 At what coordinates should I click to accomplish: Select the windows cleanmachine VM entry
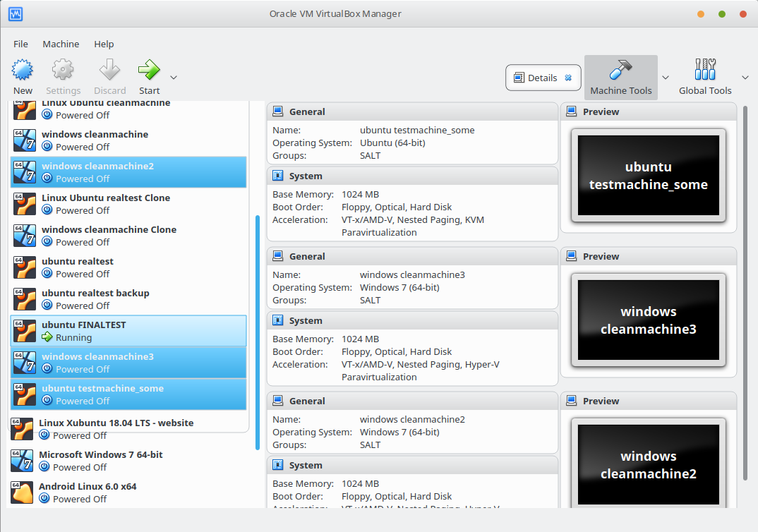[x=128, y=140]
